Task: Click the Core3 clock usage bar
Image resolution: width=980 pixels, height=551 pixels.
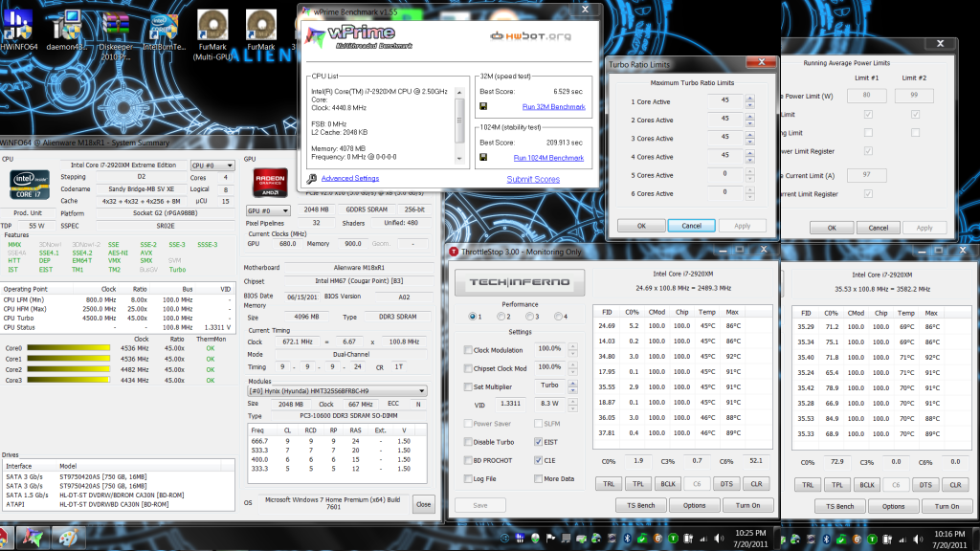Action: [69, 380]
